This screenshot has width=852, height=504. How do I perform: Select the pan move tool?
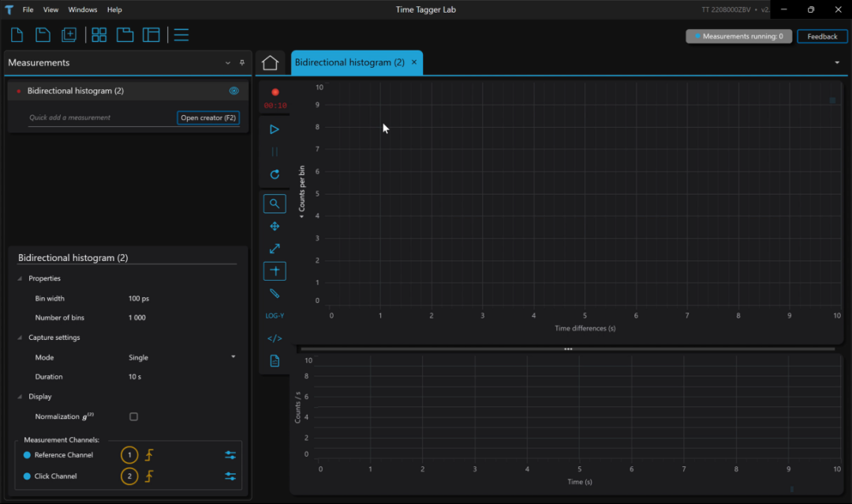point(275,226)
